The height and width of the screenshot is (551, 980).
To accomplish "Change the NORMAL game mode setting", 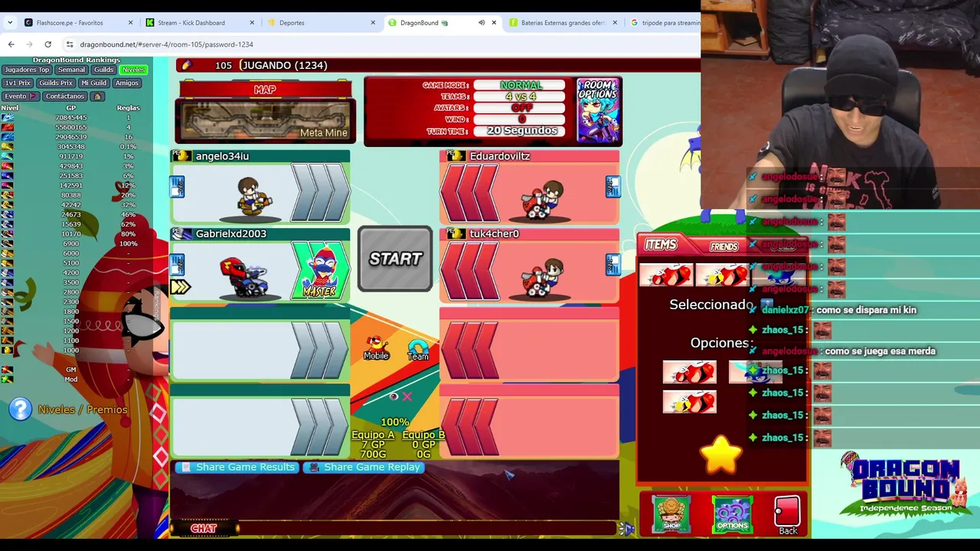I will pyautogui.click(x=521, y=85).
